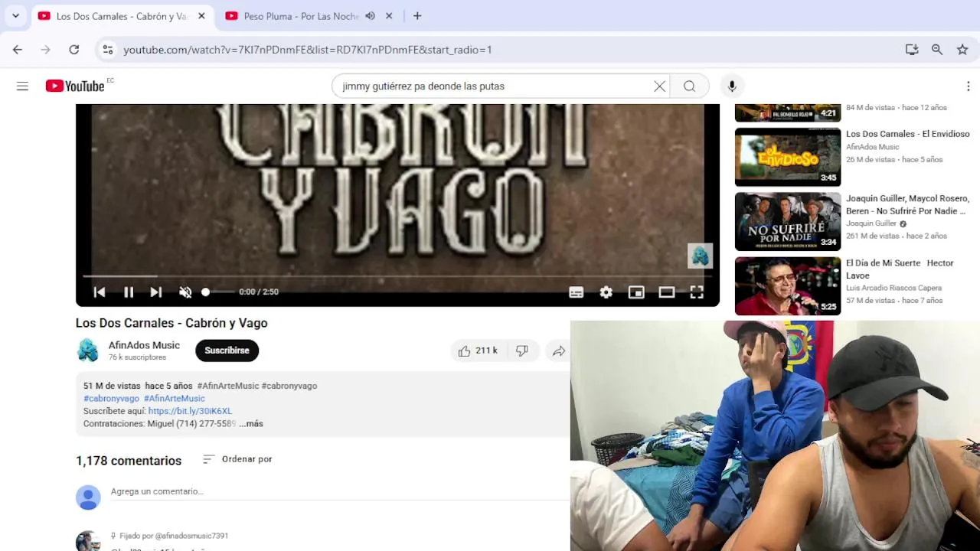Open No Sufriré Por Nadie thumbnail
The image size is (980, 551).
tap(788, 221)
